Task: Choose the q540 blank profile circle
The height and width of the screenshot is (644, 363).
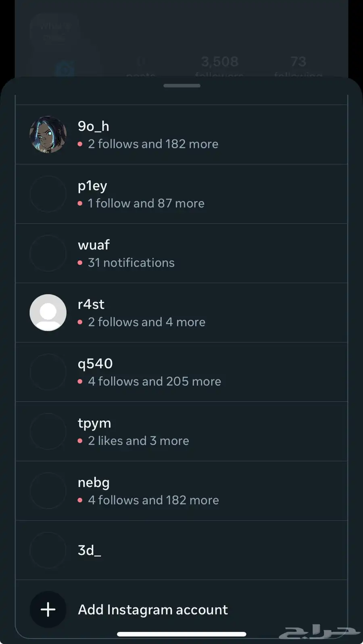Action: pos(48,372)
